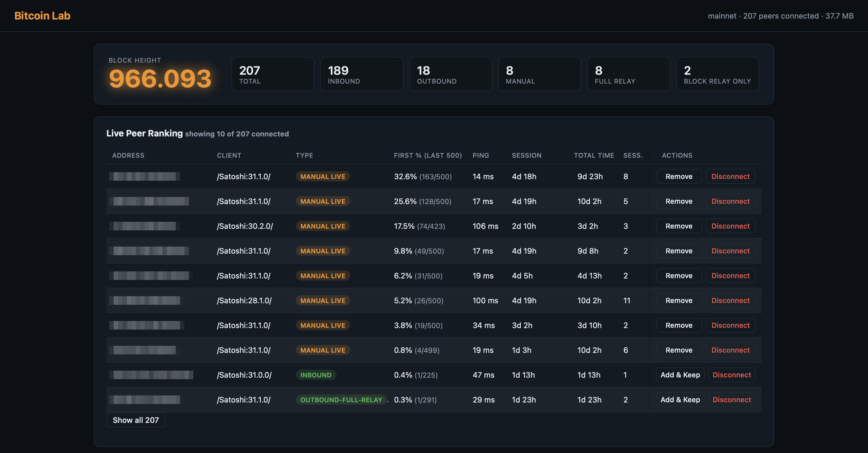Click MANUAL LIVE badge in Satoshi:28.1.0 row
This screenshot has width=868, height=453.
[x=323, y=300]
